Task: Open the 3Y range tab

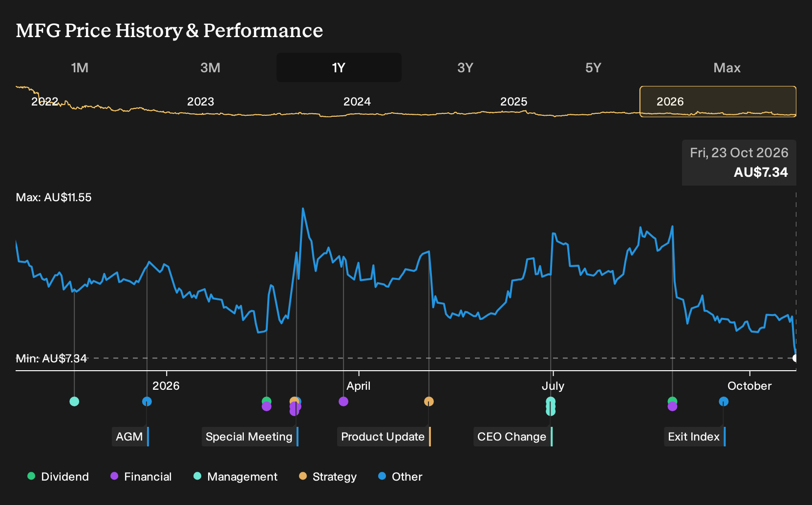Action: pyautogui.click(x=465, y=67)
